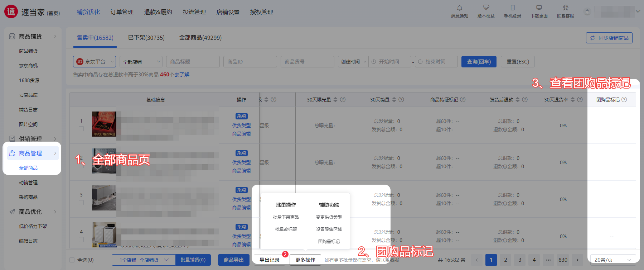
Task: Click the 供销管理 sidebar icon
Action: click(x=12, y=139)
